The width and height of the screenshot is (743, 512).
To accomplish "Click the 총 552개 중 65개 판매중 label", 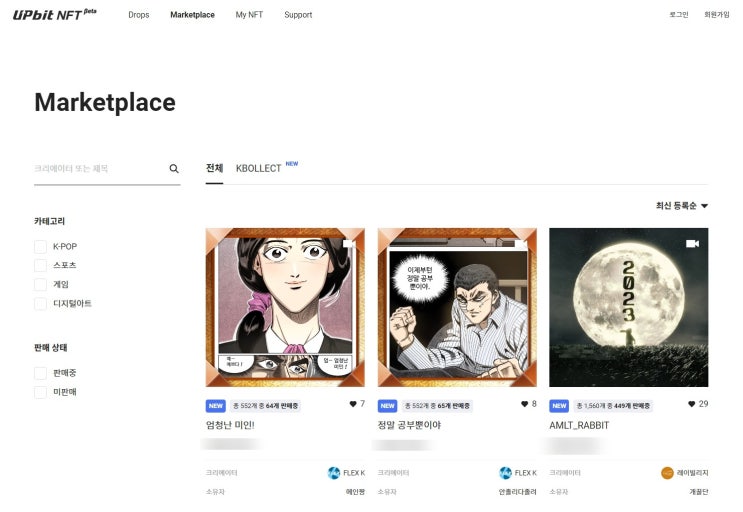I will click(x=437, y=406).
